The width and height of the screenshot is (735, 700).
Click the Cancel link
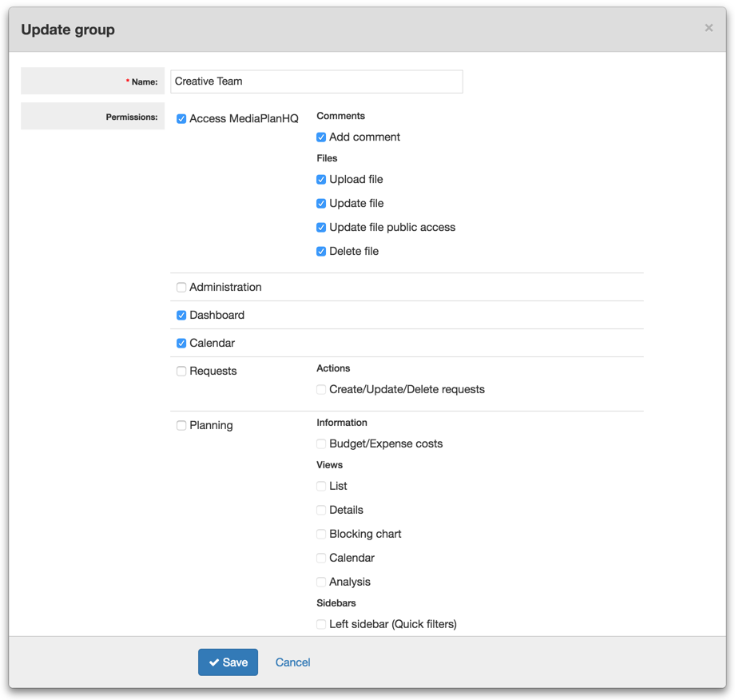point(292,662)
